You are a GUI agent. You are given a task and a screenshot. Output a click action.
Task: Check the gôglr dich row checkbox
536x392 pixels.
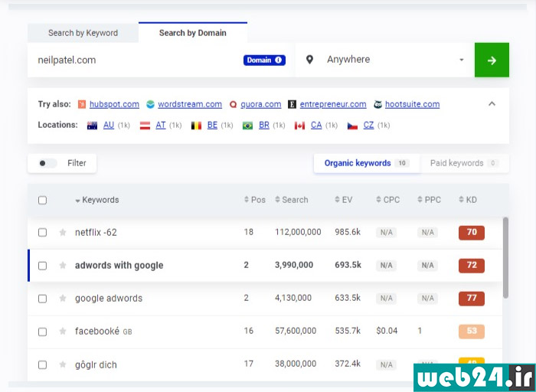(x=42, y=364)
